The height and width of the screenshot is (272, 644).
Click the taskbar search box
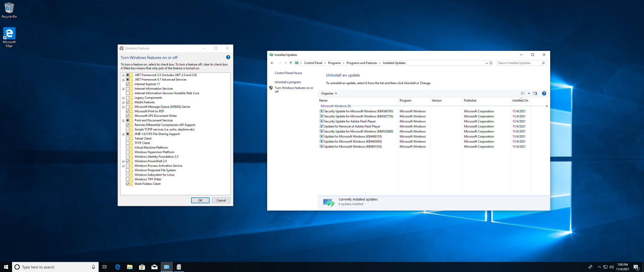pyautogui.click(x=55, y=267)
